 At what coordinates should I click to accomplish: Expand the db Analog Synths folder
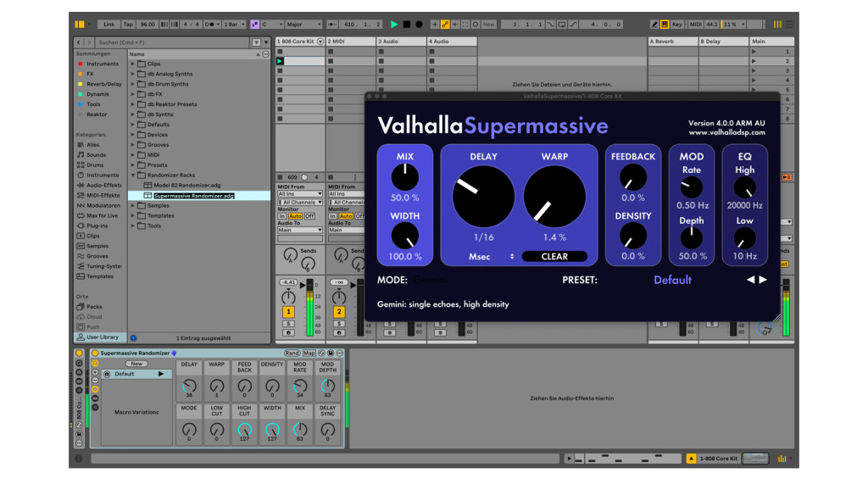pyautogui.click(x=132, y=74)
